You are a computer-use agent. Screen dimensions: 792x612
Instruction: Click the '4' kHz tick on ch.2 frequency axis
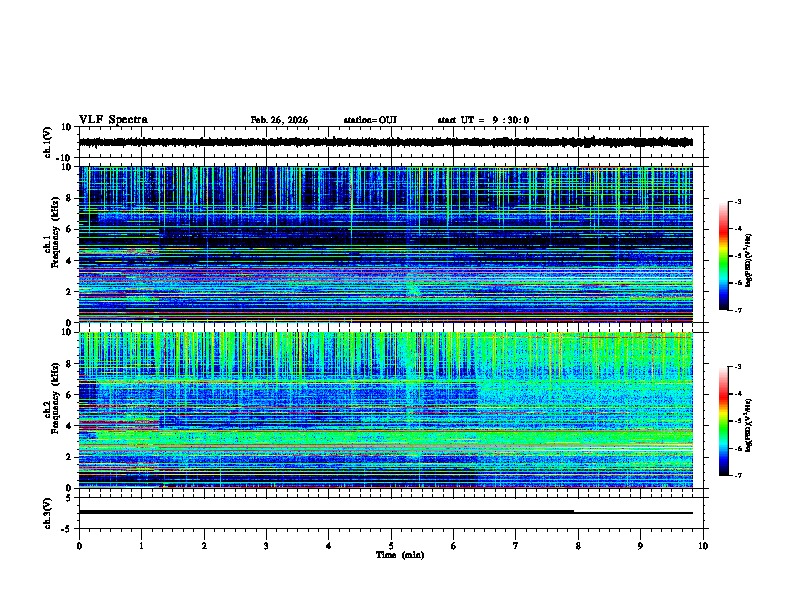coord(69,426)
